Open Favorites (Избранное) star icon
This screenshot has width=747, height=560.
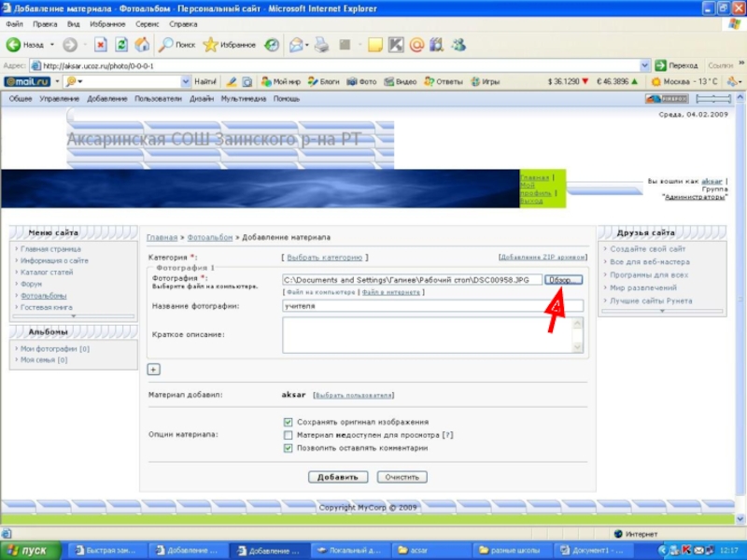coord(210,45)
